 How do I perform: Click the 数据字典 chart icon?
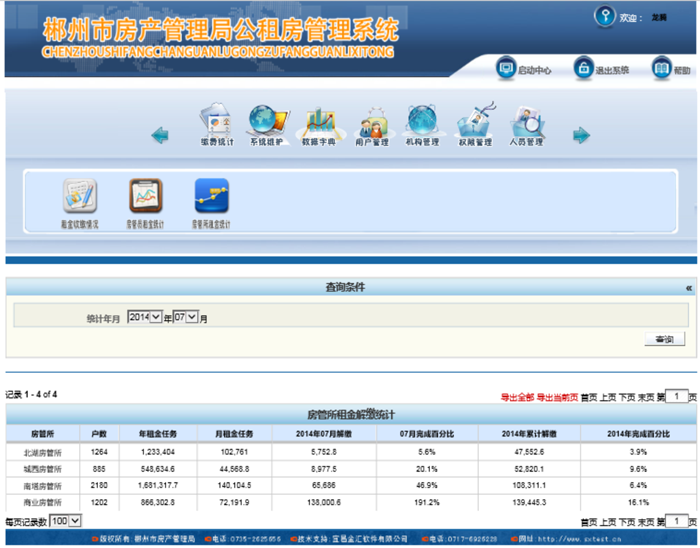[x=319, y=122]
